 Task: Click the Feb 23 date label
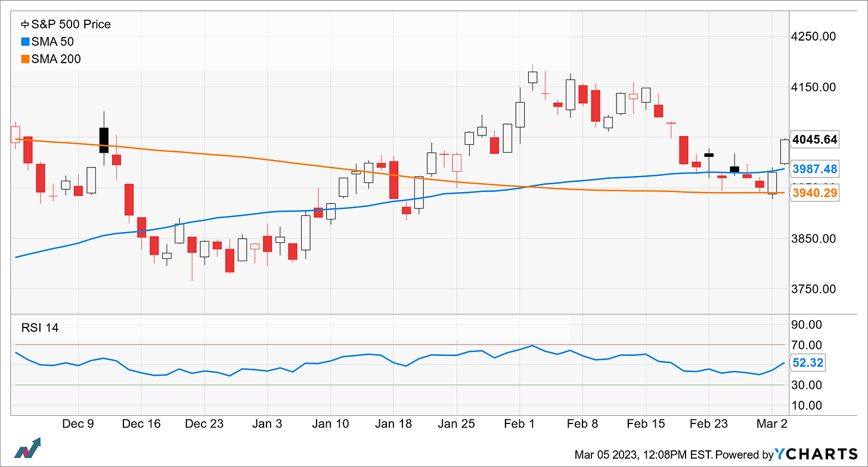[708, 424]
